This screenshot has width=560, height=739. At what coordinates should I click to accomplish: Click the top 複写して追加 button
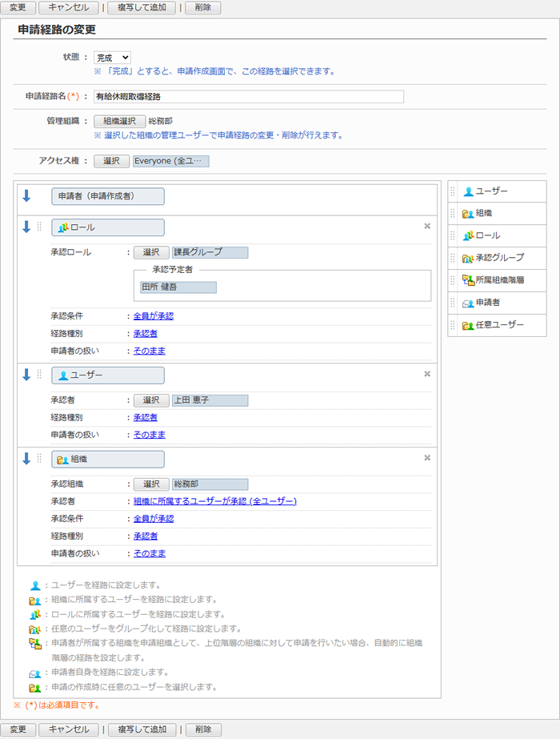coord(142,7)
